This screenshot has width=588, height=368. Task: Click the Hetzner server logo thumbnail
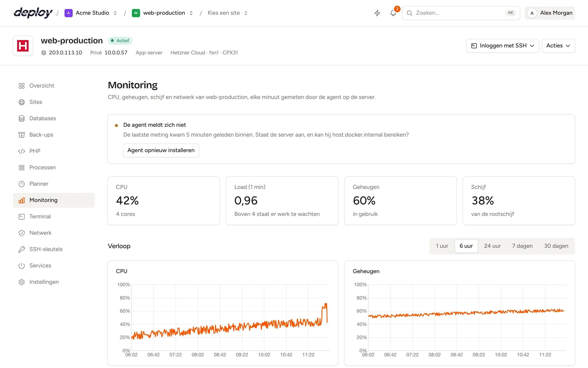23,46
